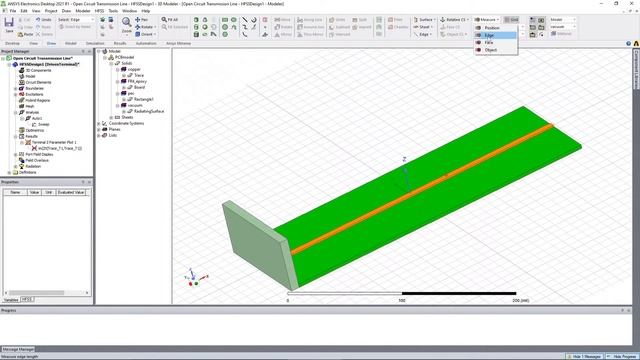Open the Zoom tool
The height and width of the screenshot is (360, 640).
127,25
